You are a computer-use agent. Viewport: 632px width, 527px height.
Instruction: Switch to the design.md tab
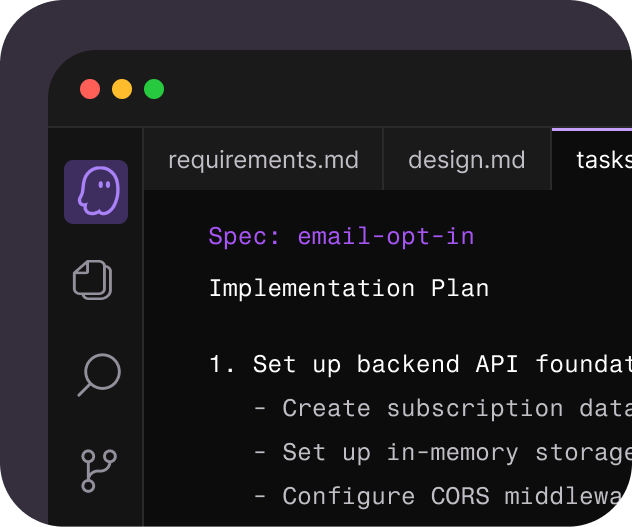tap(467, 160)
